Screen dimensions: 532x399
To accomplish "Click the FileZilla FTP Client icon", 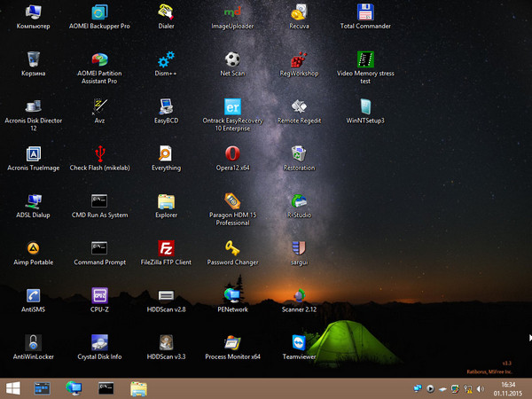I will click(166, 248).
